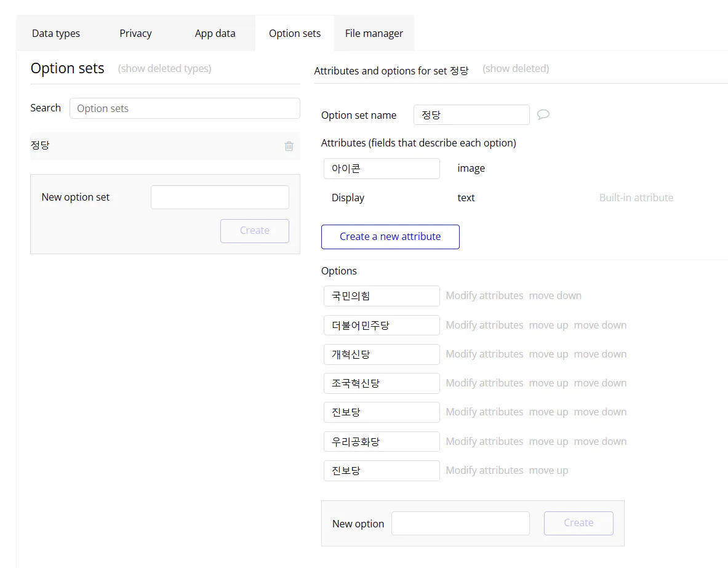Click Create next to New option
728x568 pixels.
[578, 522]
